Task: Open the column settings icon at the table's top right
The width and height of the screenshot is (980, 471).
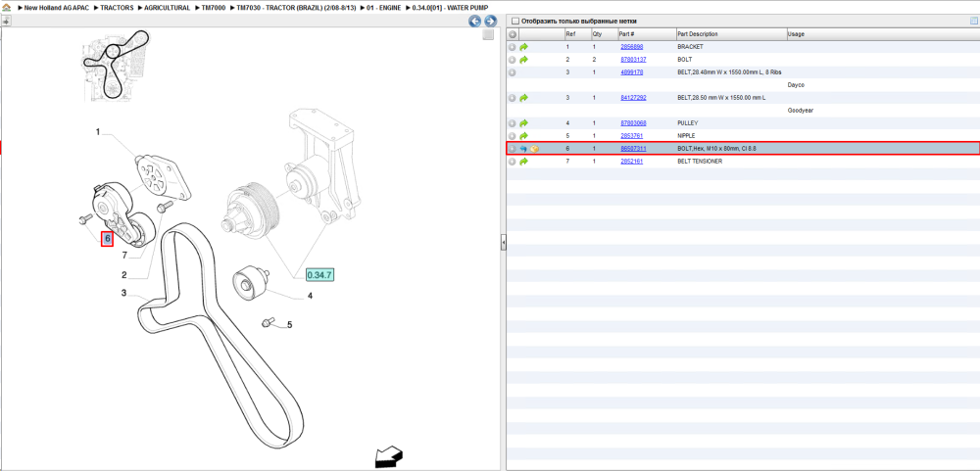Action: tap(974, 21)
